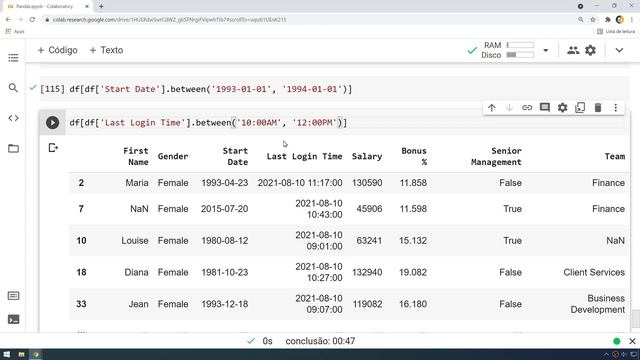
Task: Add a new Código cell
Action: pyautogui.click(x=57, y=50)
